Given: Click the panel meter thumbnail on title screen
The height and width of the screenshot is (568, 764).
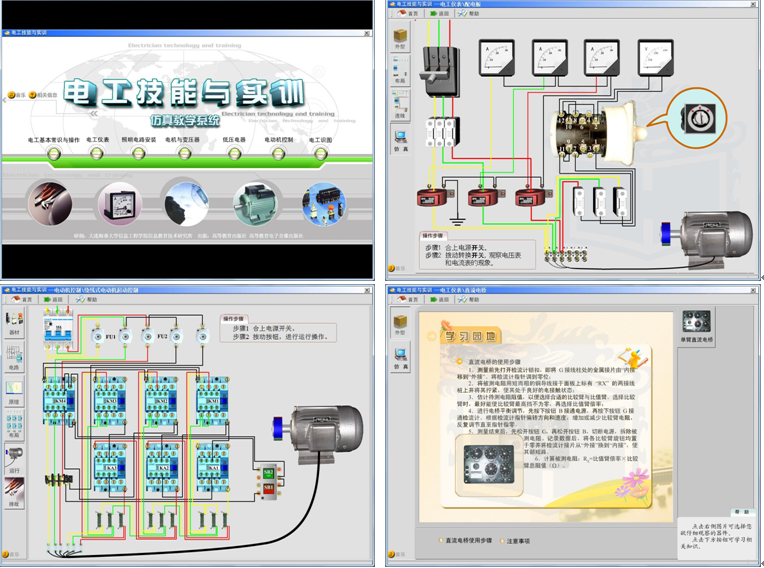Looking at the screenshot, I should 120,204.
